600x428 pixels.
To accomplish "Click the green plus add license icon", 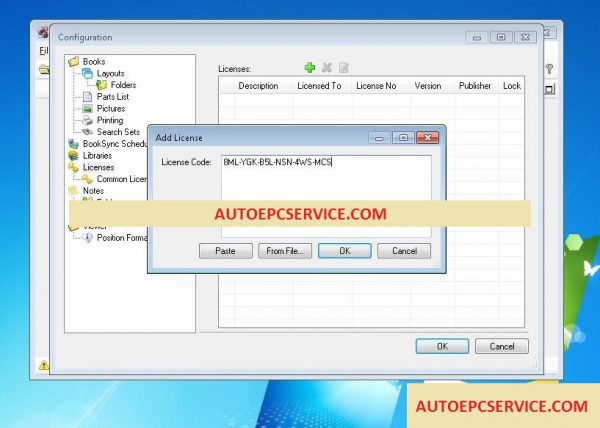I will [x=310, y=68].
